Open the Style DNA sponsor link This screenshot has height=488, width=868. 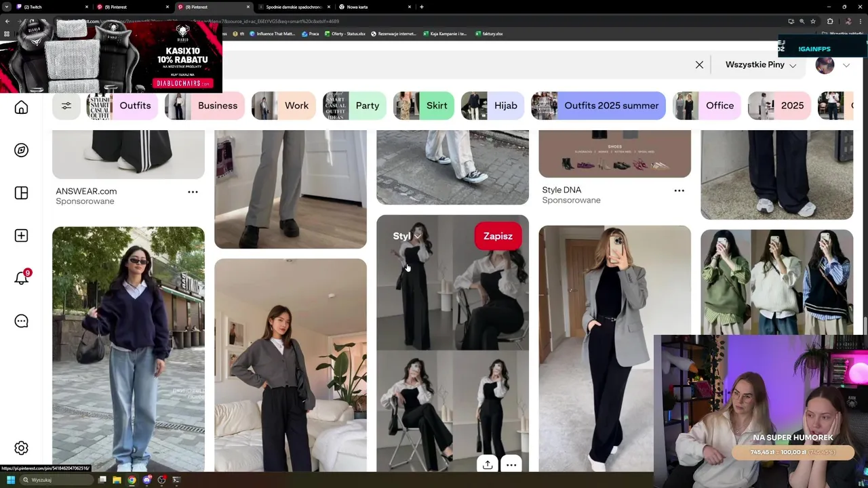tap(561, 190)
